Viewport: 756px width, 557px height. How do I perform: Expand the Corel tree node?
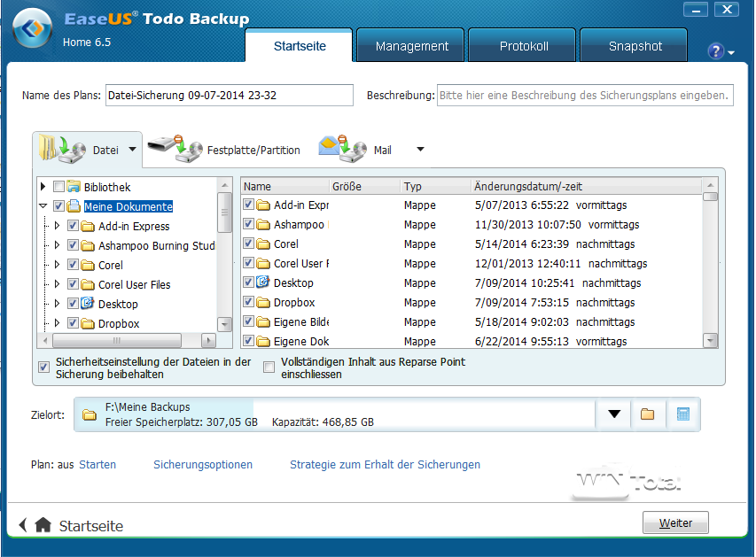57,265
